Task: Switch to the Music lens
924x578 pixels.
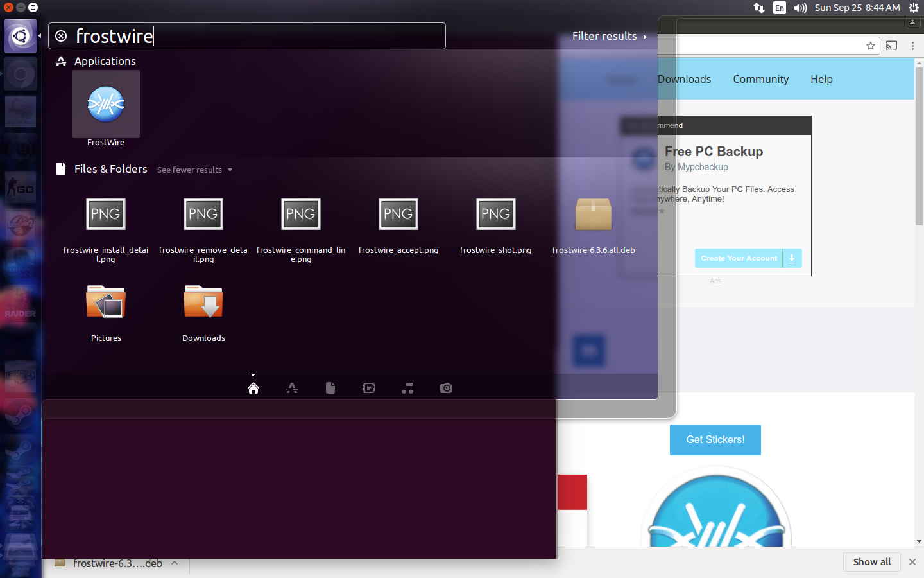Action: [407, 388]
